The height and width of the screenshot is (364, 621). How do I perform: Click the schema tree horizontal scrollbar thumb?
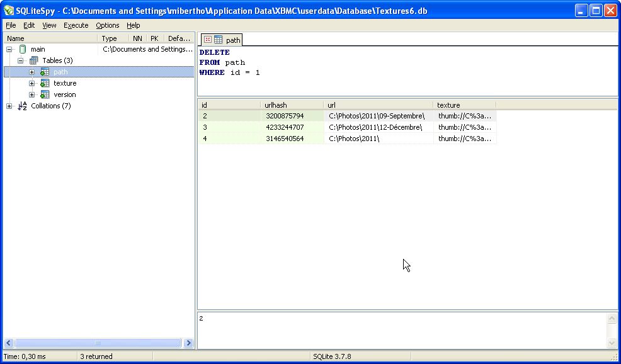[98, 343]
